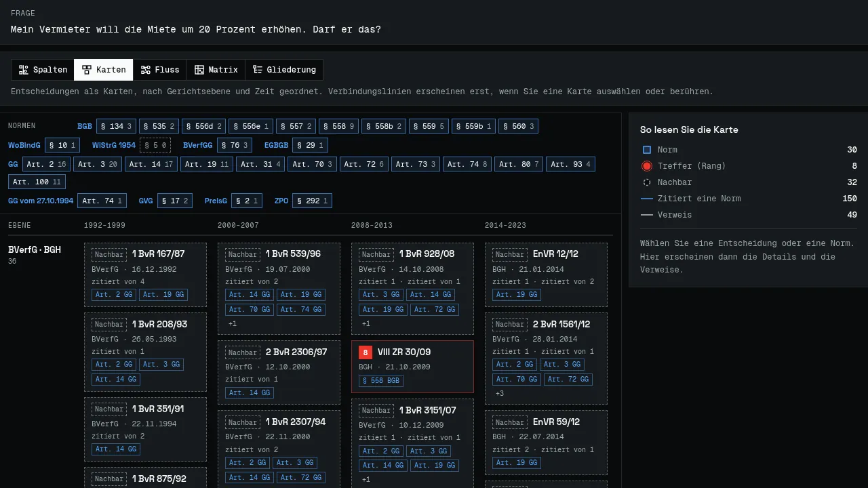Image resolution: width=868 pixels, height=488 pixels.
Task: Open card 1 BvR 539/96
Action: click(x=279, y=289)
